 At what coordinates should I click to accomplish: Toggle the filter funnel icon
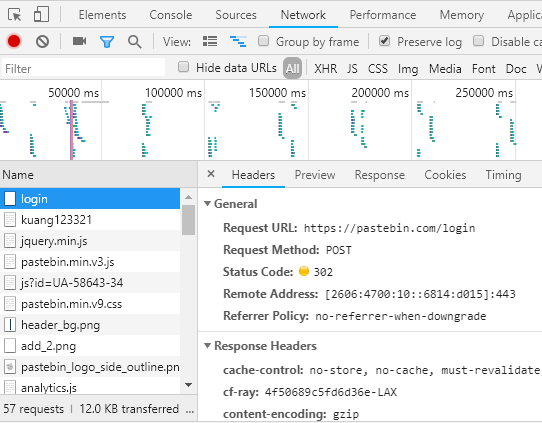pos(107,42)
